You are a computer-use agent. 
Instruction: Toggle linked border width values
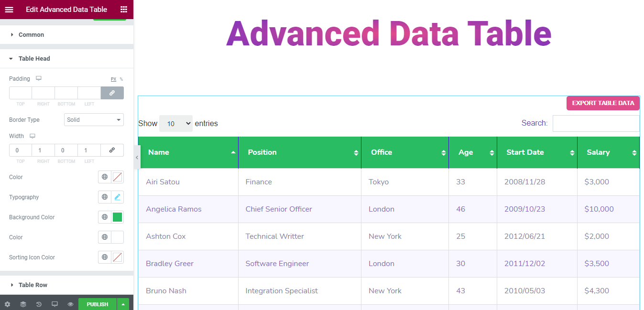(112, 150)
